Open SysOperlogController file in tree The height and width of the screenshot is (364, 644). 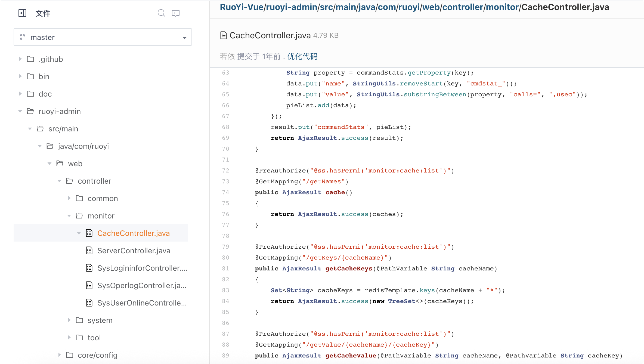coord(141,285)
